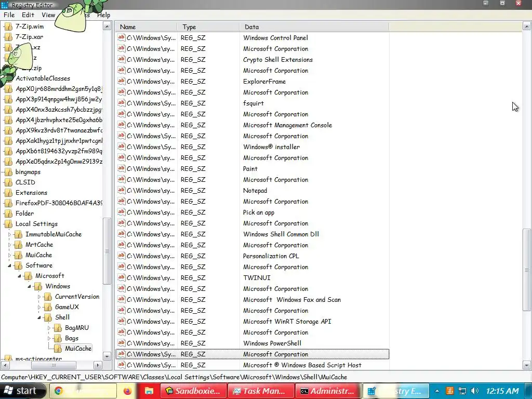
Task: Select the Folder key in the tree
Action: pos(24,214)
